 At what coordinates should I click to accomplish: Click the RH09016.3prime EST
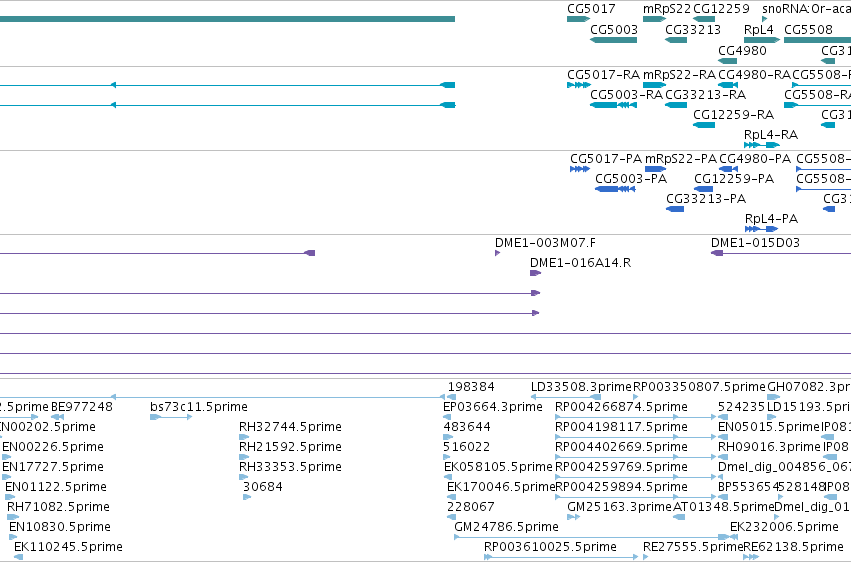point(723,457)
